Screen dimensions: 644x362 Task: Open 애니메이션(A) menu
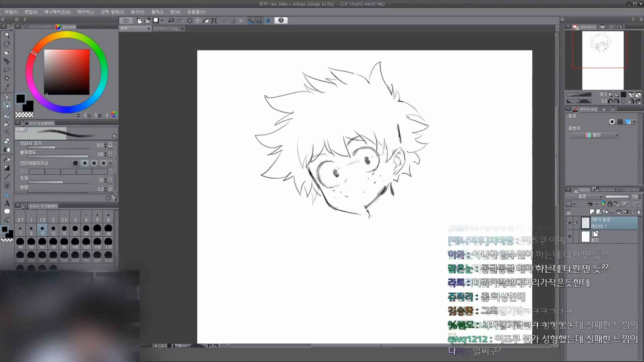click(x=57, y=12)
